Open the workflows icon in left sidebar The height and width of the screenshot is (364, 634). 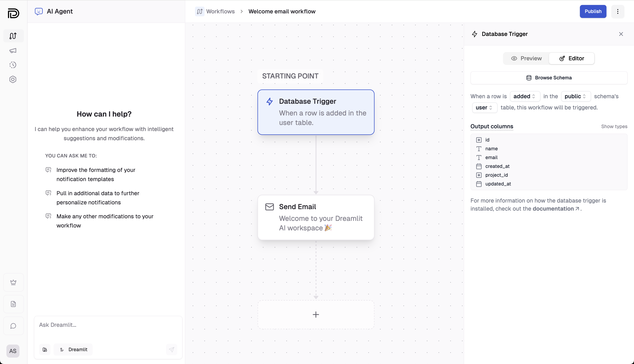(x=13, y=36)
